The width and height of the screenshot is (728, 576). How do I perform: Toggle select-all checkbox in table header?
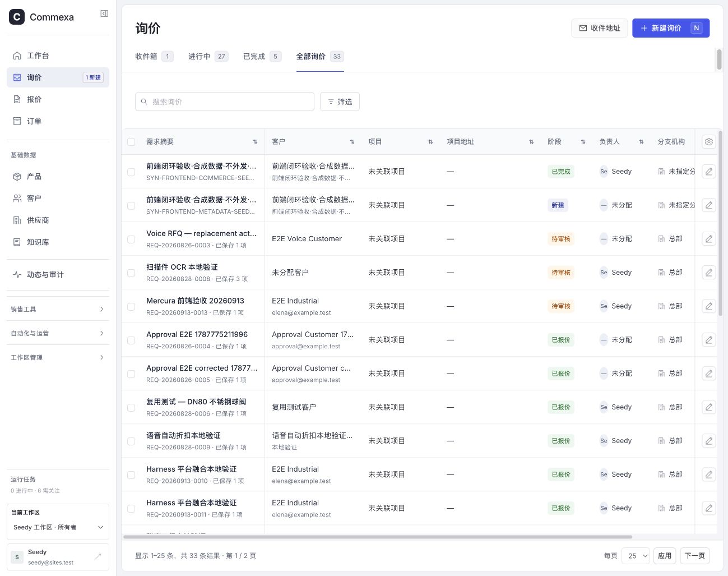pyautogui.click(x=131, y=142)
